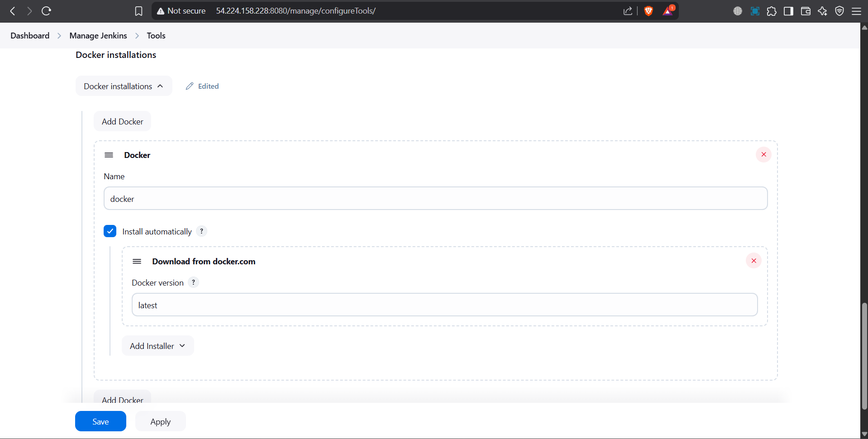
Task: Remove the Download from docker.com installer
Action: click(x=754, y=261)
